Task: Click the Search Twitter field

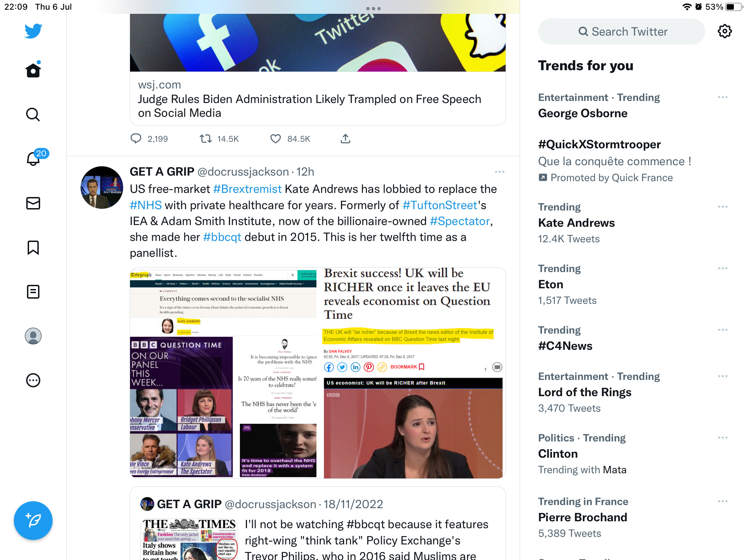Action: [621, 31]
